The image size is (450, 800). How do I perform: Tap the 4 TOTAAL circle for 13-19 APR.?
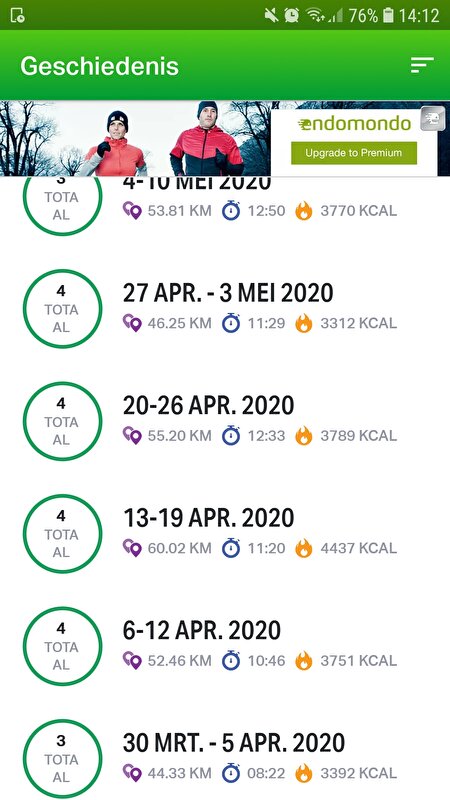tap(62, 534)
